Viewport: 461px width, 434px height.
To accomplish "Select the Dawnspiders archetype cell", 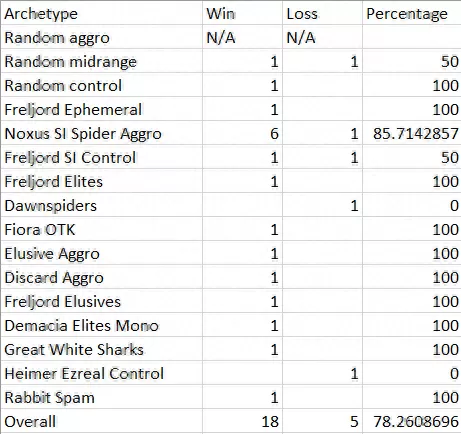I will (x=102, y=205).
